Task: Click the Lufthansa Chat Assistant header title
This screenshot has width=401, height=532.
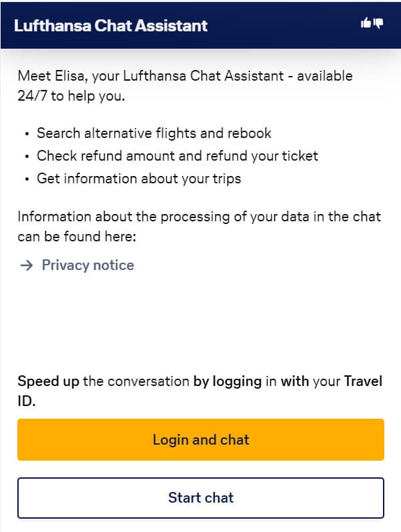Action: [x=111, y=26]
